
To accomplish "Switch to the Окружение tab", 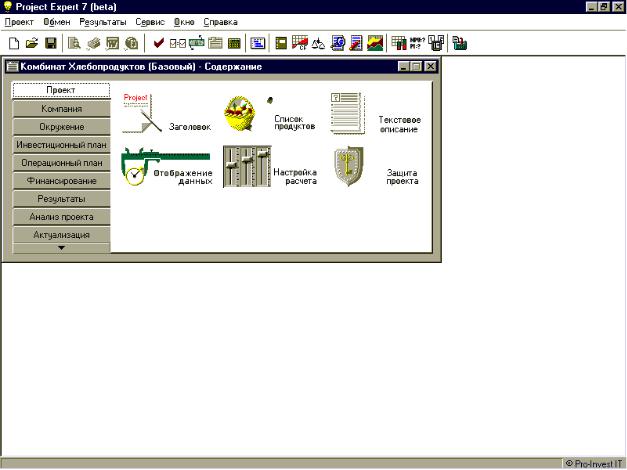I will [61, 126].
